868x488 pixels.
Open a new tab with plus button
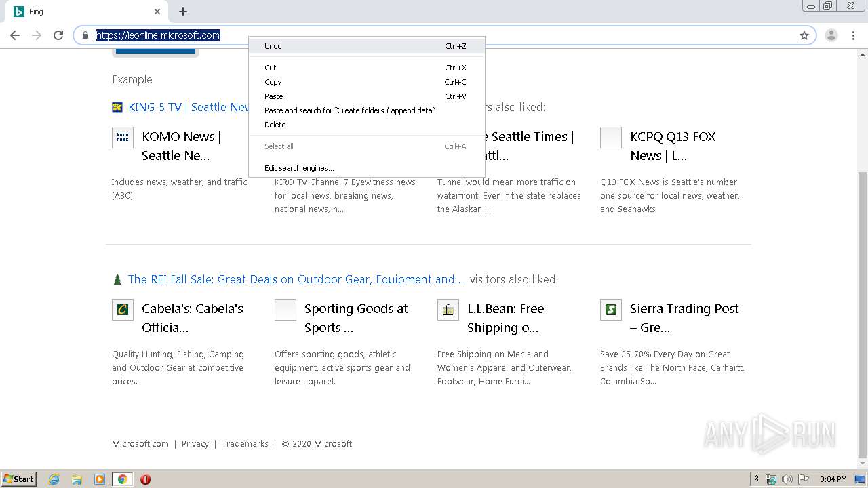tap(183, 12)
